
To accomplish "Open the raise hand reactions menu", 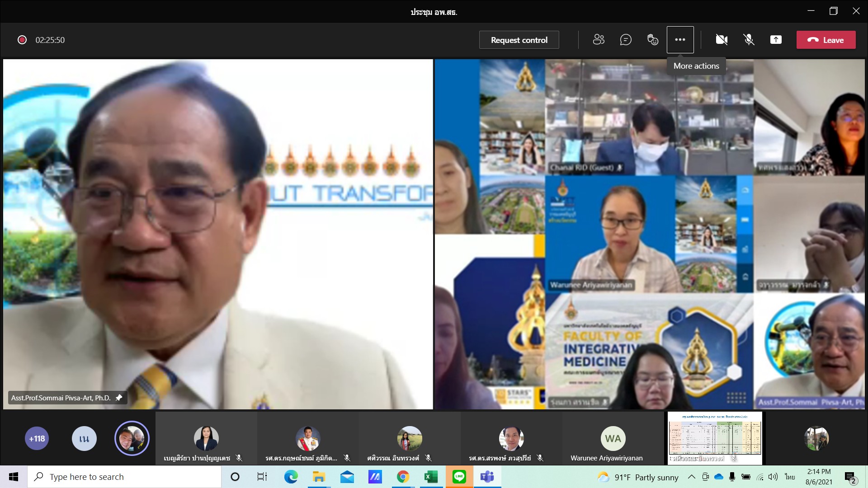I will [653, 40].
